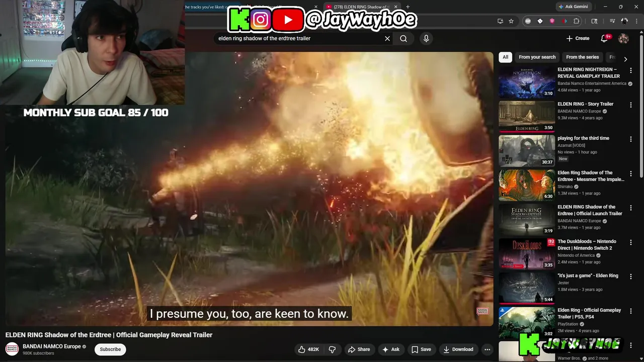Click the magnifier search button
The width and height of the screenshot is (644, 362).
[404, 38]
